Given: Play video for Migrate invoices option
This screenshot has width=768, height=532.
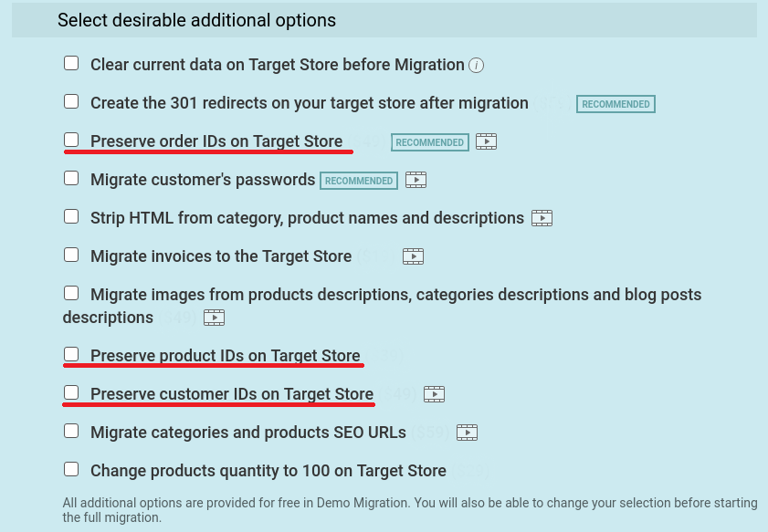Looking at the screenshot, I should [x=414, y=256].
